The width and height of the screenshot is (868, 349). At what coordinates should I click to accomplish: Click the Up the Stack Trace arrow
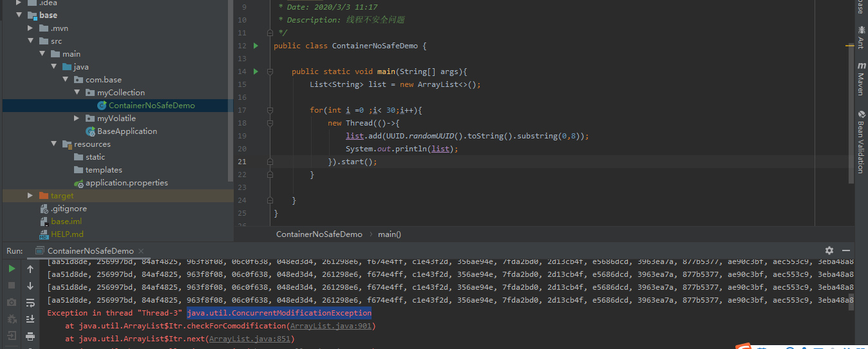pyautogui.click(x=30, y=269)
